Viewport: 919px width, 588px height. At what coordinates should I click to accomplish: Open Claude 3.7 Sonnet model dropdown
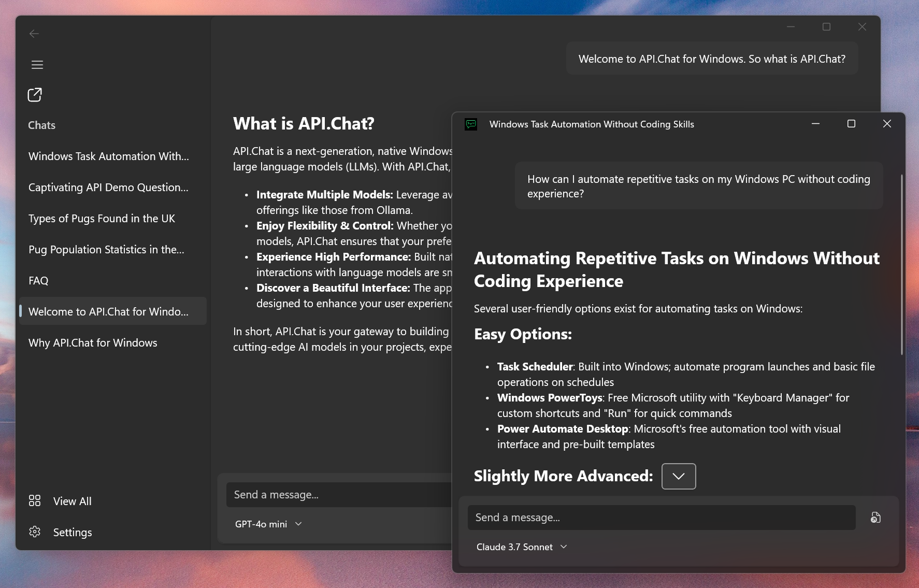point(522,547)
